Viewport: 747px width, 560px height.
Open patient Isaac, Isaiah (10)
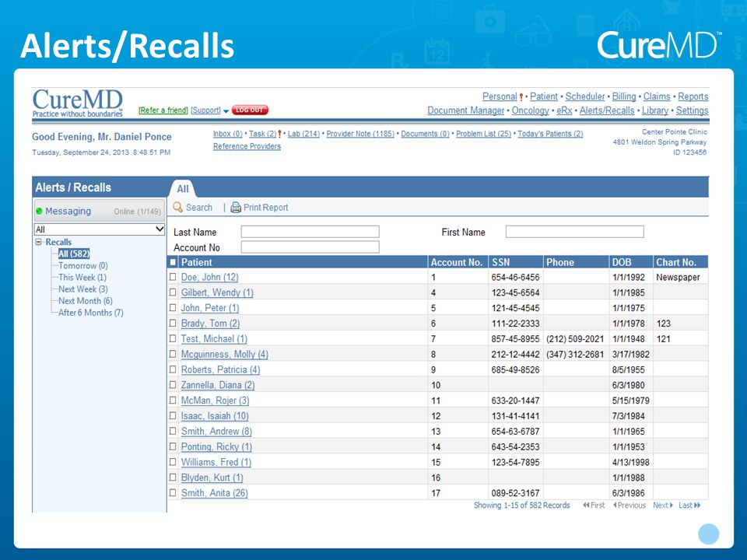[x=215, y=416]
